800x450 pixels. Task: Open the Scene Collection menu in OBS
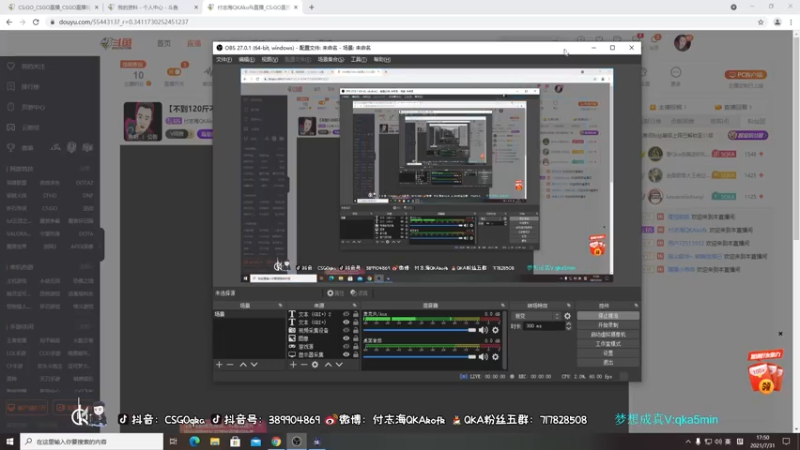pyautogui.click(x=331, y=60)
